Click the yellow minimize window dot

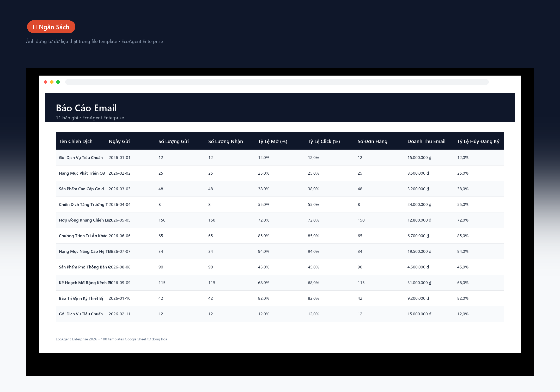tap(52, 82)
